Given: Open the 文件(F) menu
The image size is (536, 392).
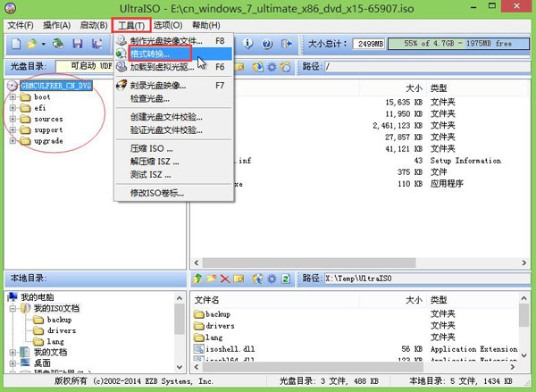Looking at the screenshot, I should coord(21,25).
